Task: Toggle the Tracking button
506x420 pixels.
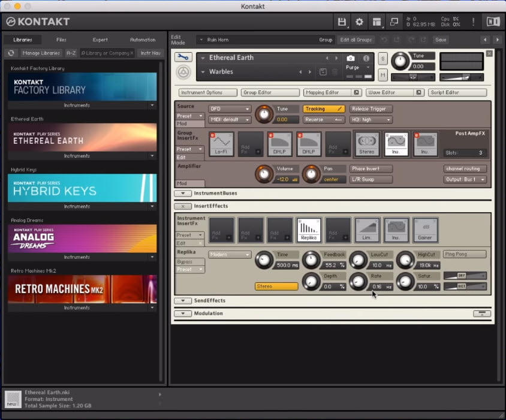Action: coord(324,109)
